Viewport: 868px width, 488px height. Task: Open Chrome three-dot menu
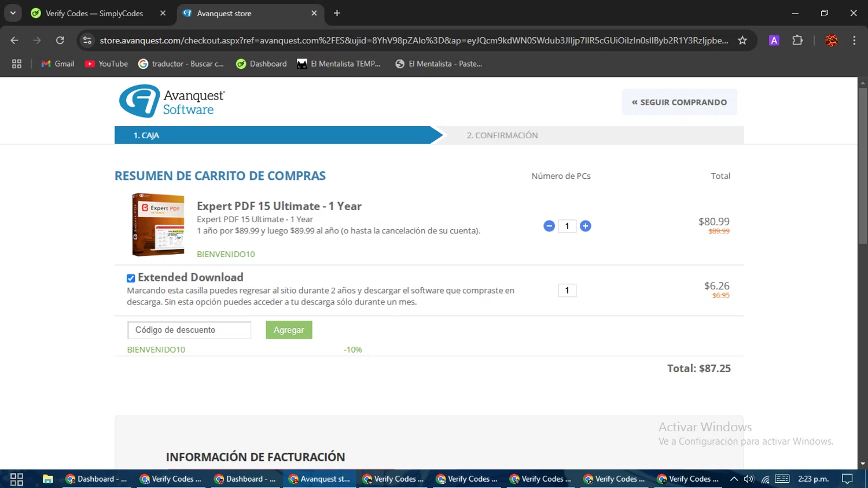pyautogui.click(x=854, y=41)
